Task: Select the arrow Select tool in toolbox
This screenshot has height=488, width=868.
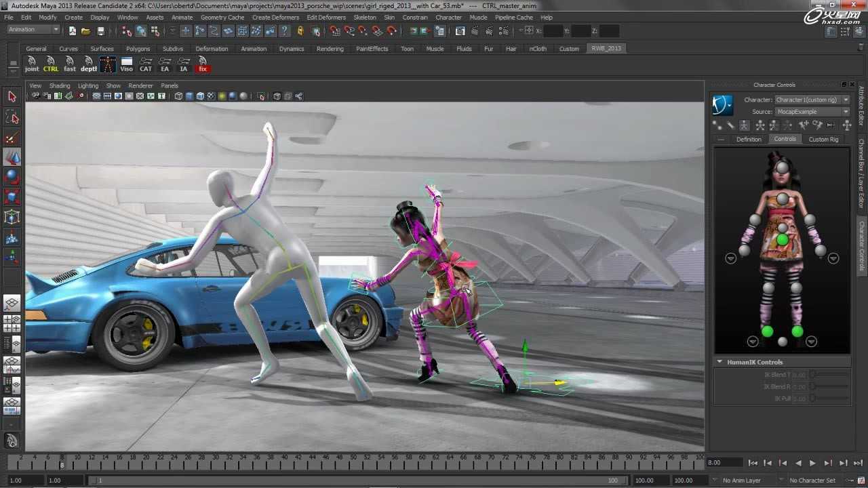Action: [12, 97]
